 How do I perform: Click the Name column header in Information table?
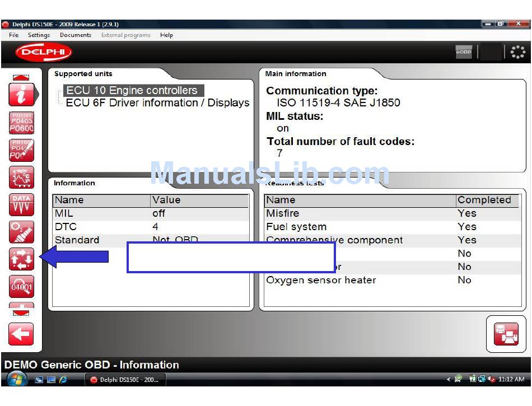pos(101,200)
